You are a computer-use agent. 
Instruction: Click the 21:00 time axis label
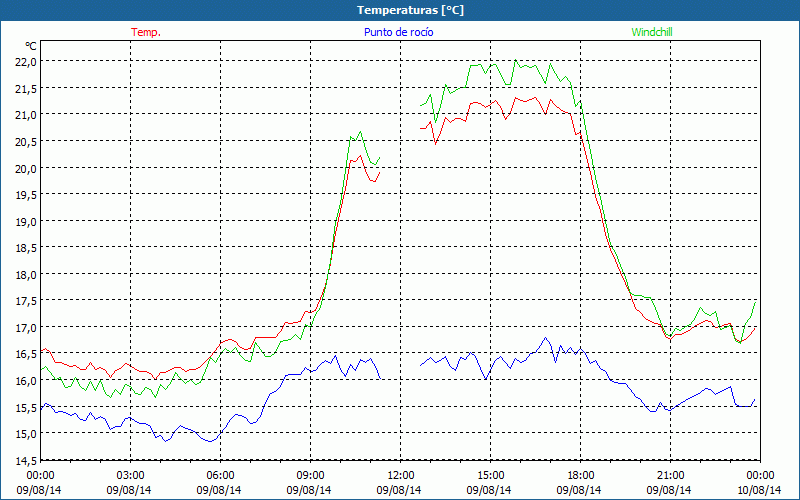(670, 475)
